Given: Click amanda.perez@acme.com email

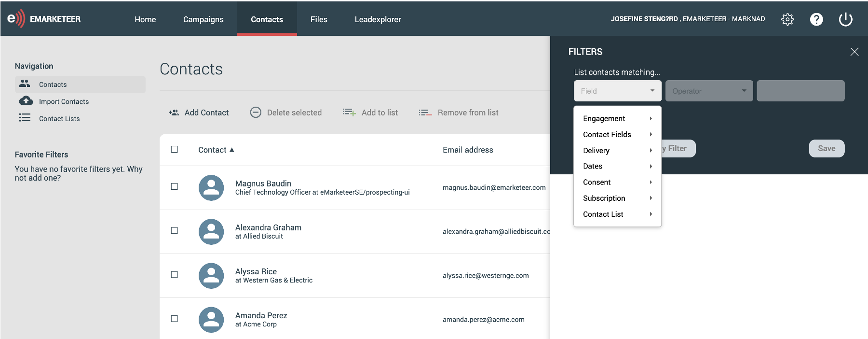Looking at the screenshot, I should 484,319.
